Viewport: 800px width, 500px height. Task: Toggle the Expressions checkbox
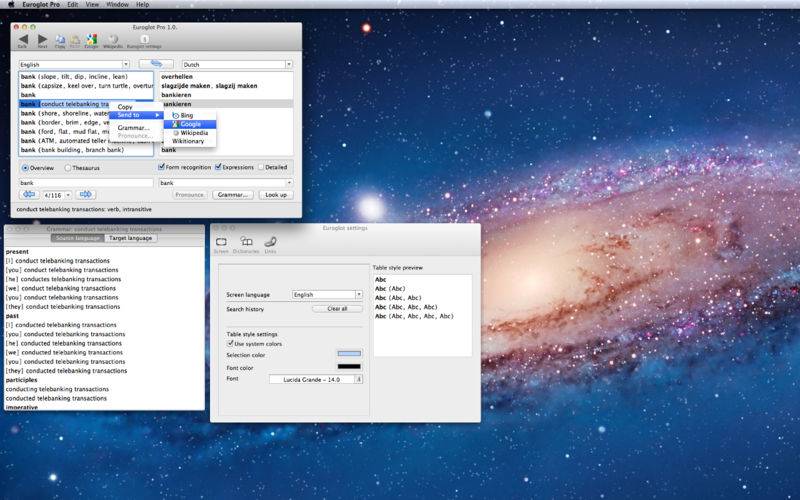click(x=218, y=167)
